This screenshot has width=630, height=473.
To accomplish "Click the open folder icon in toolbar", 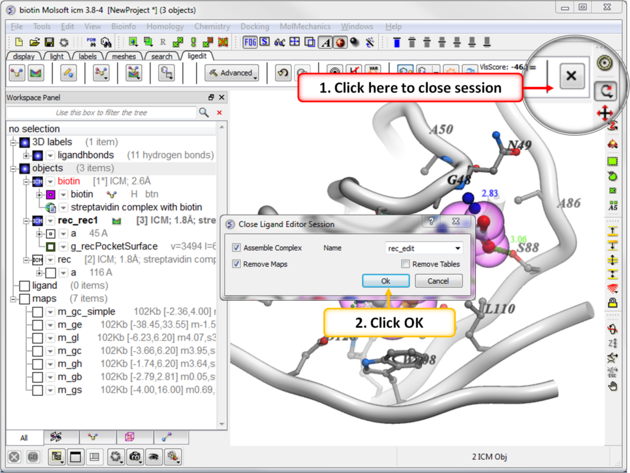I will [x=33, y=43].
